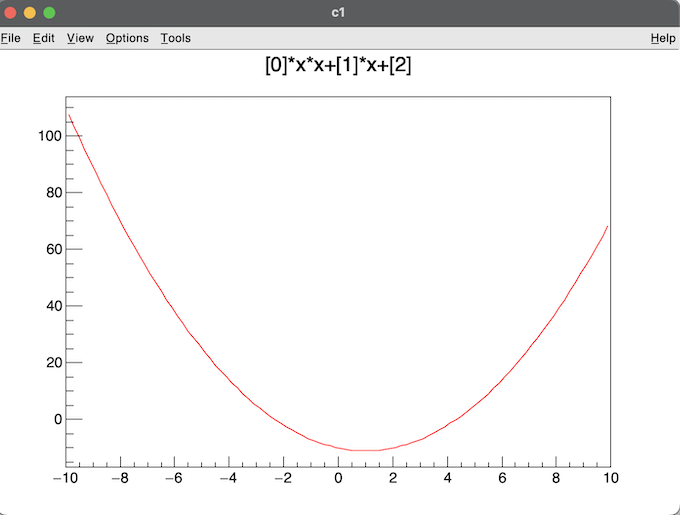Click the y-axis label 80
This screenshot has width=680, height=515.
(54, 192)
